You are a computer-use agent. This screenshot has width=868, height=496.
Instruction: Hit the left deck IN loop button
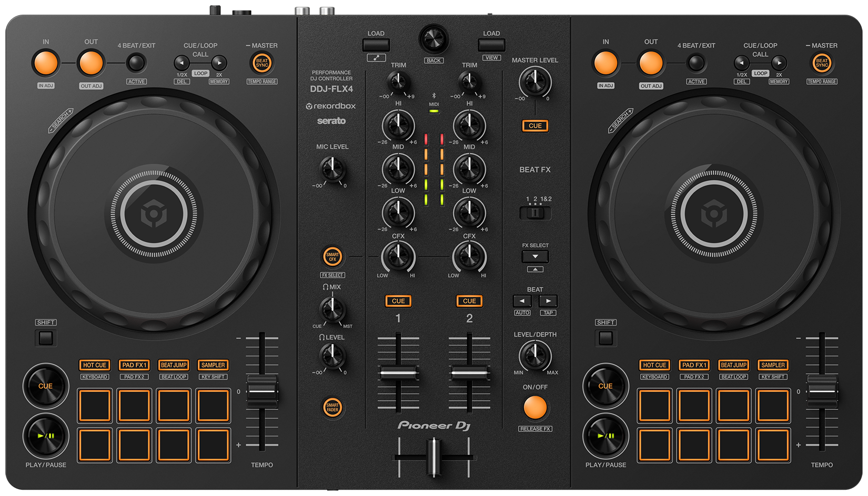pyautogui.click(x=46, y=63)
